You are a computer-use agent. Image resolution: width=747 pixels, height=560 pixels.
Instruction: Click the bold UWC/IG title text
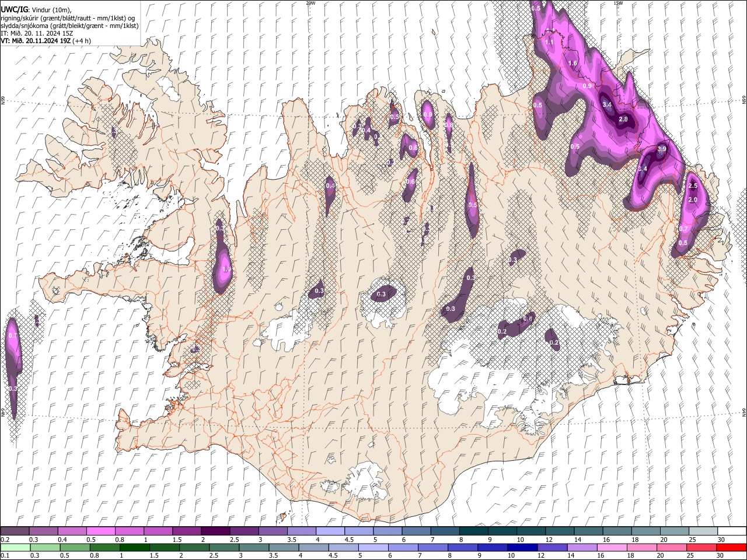[x=13, y=10]
